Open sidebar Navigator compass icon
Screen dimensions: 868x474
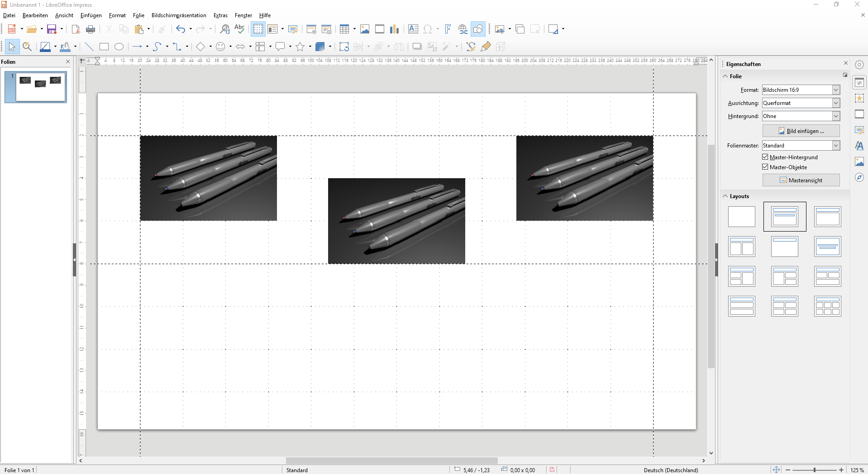(859, 177)
